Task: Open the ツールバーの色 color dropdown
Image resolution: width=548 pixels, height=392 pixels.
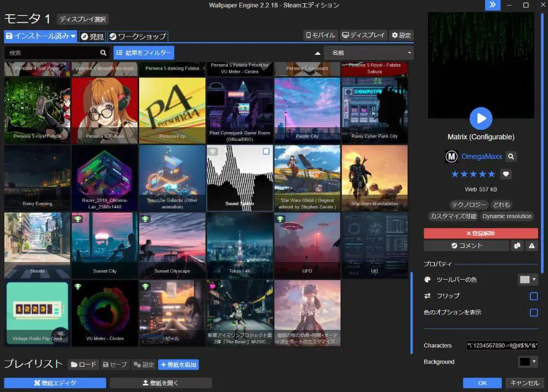Action: pos(528,280)
